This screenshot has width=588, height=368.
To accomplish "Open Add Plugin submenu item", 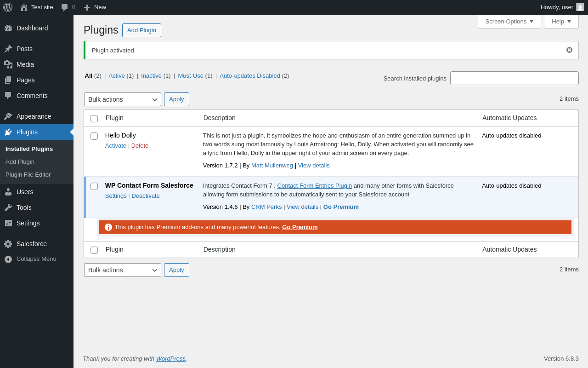I will [x=20, y=162].
